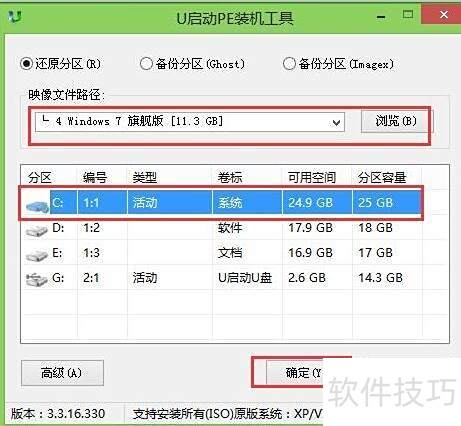Click the 高级 (A) advanced button

coord(62,373)
